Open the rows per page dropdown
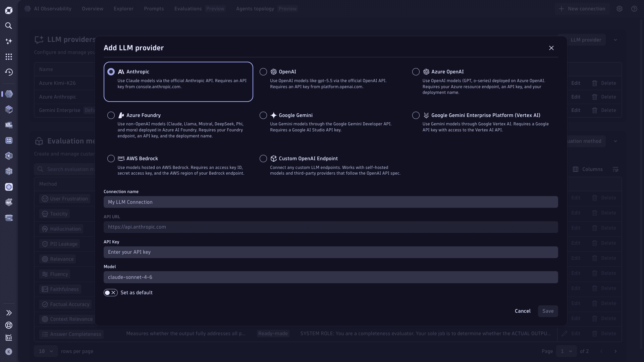The width and height of the screenshot is (644, 362). coord(46,351)
